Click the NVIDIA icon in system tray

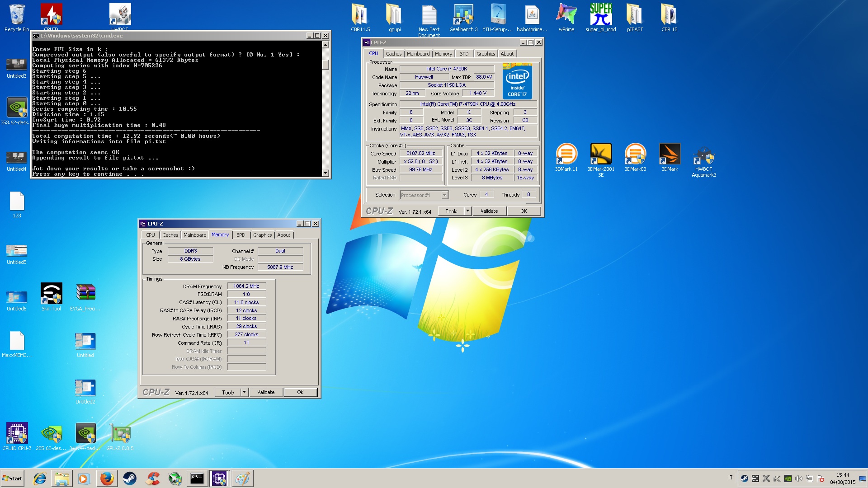pyautogui.click(x=788, y=479)
